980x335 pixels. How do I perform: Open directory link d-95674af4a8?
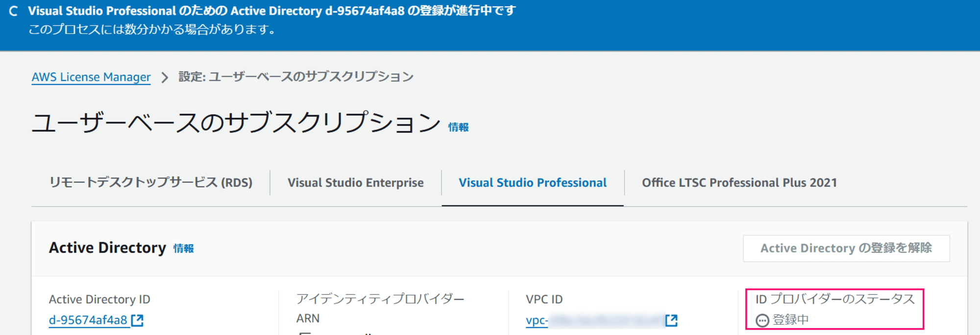click(x=88, y=320)
